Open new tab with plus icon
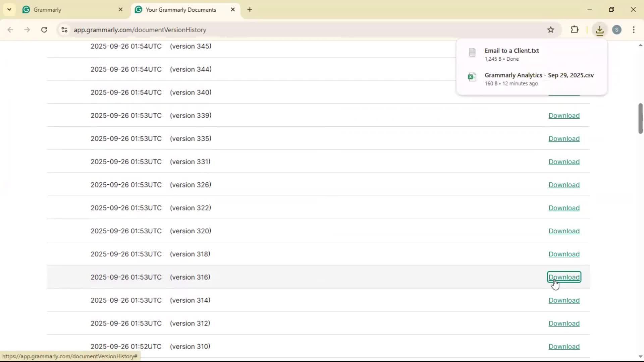Screen dimensions: 644x362 click(250, 10)
